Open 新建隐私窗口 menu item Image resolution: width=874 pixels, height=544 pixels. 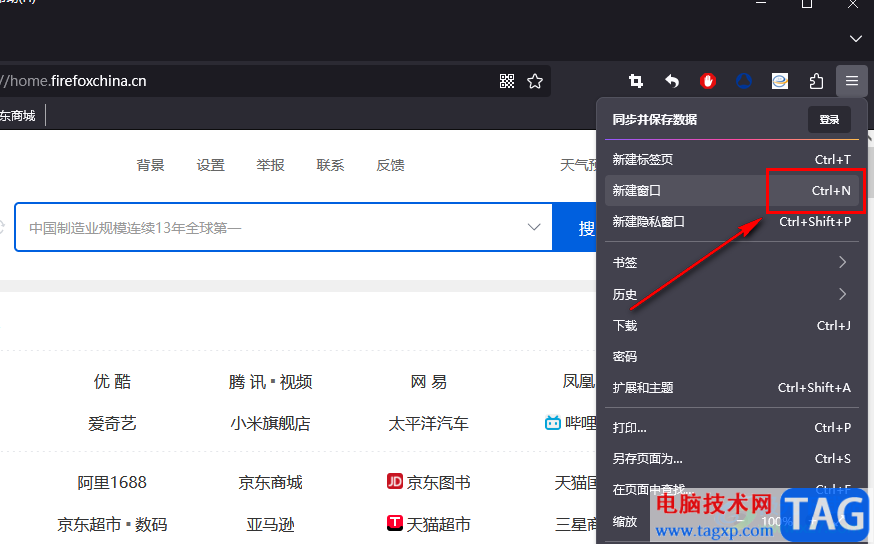(731, 222)
